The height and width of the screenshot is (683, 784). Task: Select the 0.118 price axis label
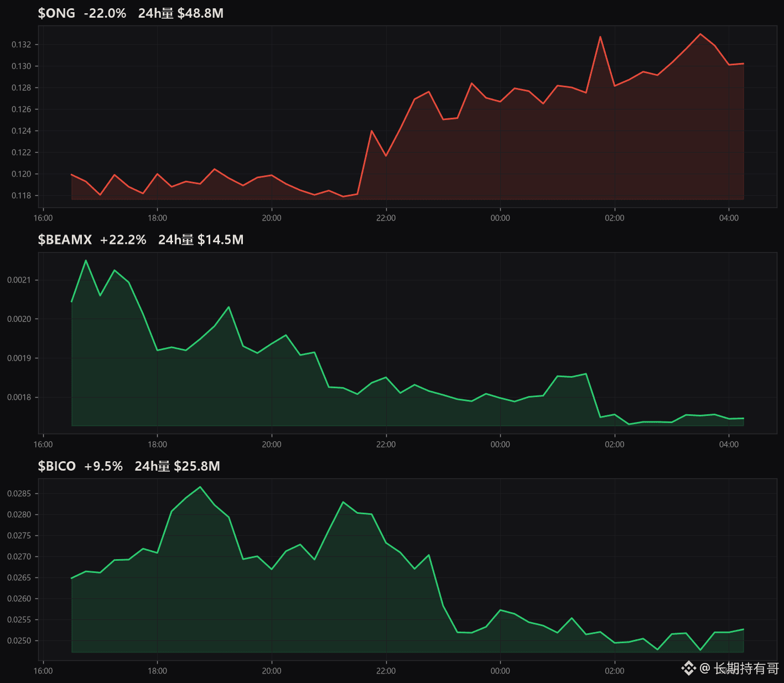coord(22,195)
